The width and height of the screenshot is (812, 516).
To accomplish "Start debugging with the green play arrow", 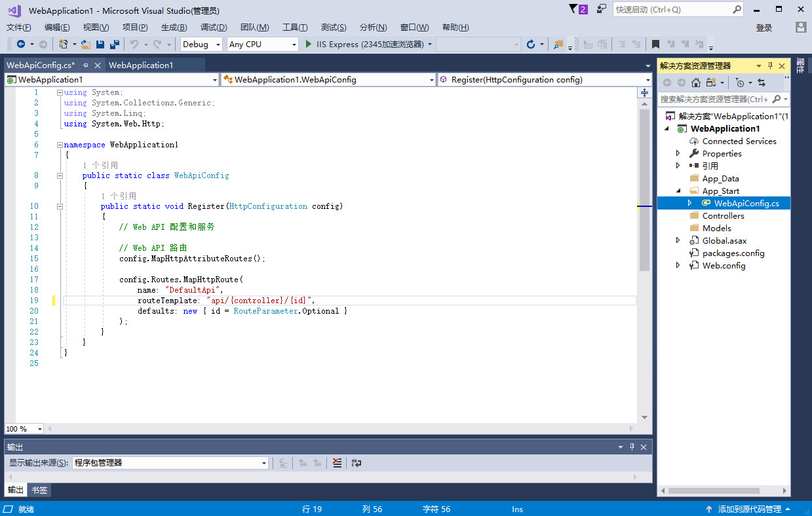I will (309, 45).
